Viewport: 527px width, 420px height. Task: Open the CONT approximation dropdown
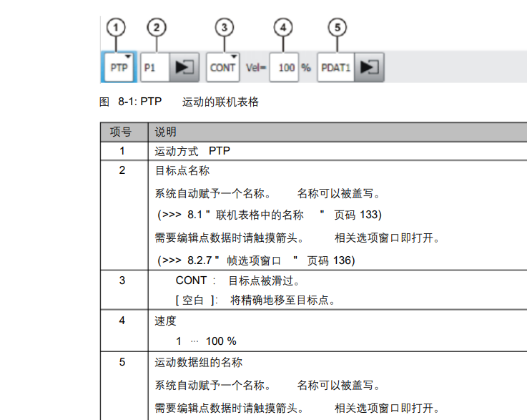(x=223, y=67)
